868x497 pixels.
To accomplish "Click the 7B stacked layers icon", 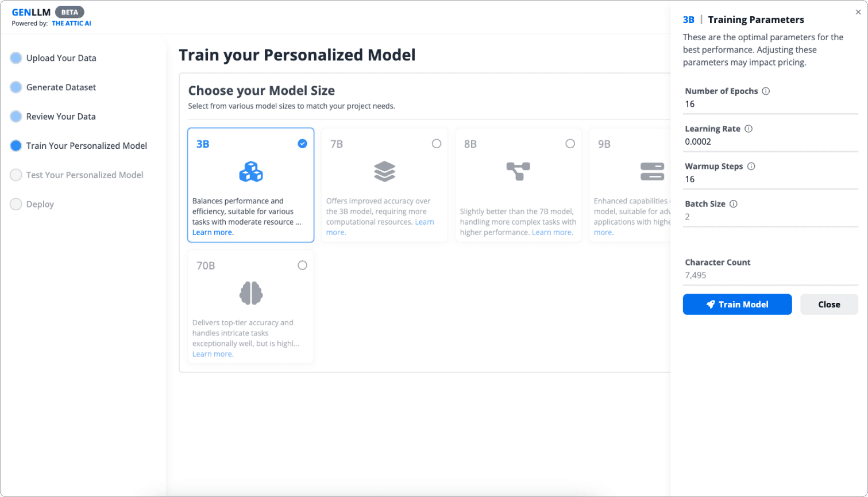I will pyautogui.click(x=384, y=171).
